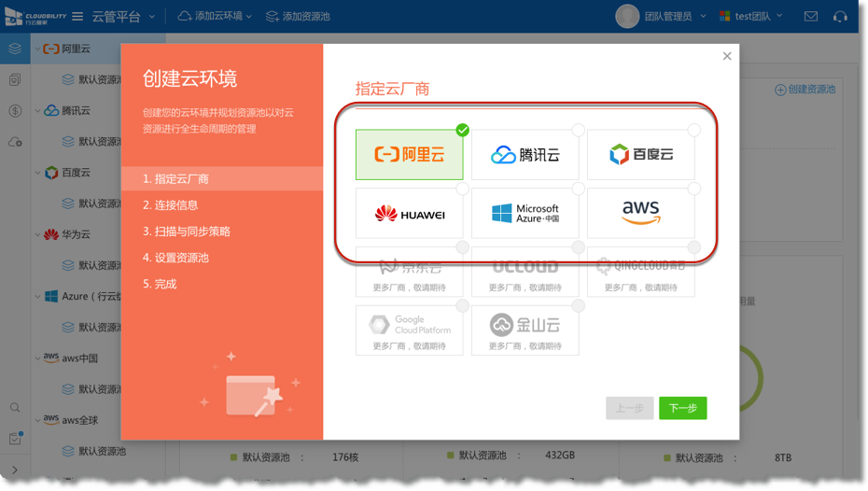Screen dimensions: 868x491
Task: Collapse the aws中国 tree node
Action: click(37, 358)
